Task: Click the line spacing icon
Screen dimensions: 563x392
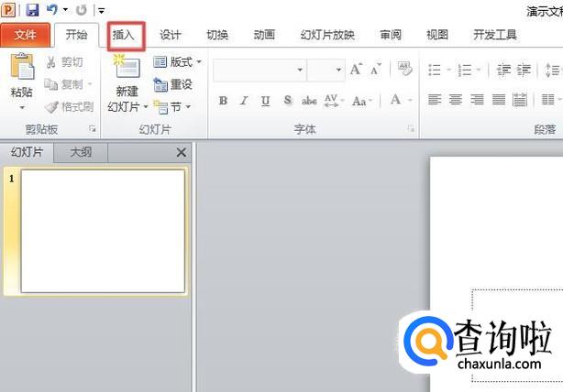Action: (553, 70)
